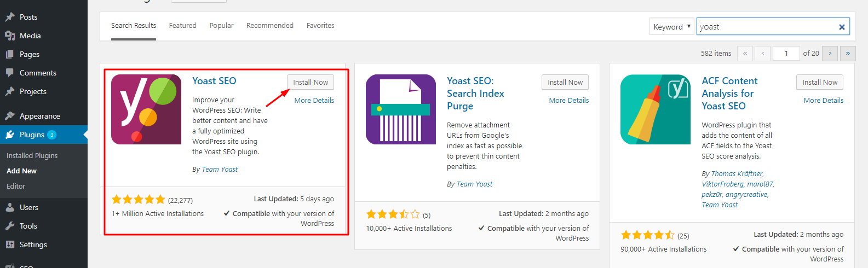868x268 pixels.
Task: Open Thomas Kräftner author link
Action: point(737,173)
